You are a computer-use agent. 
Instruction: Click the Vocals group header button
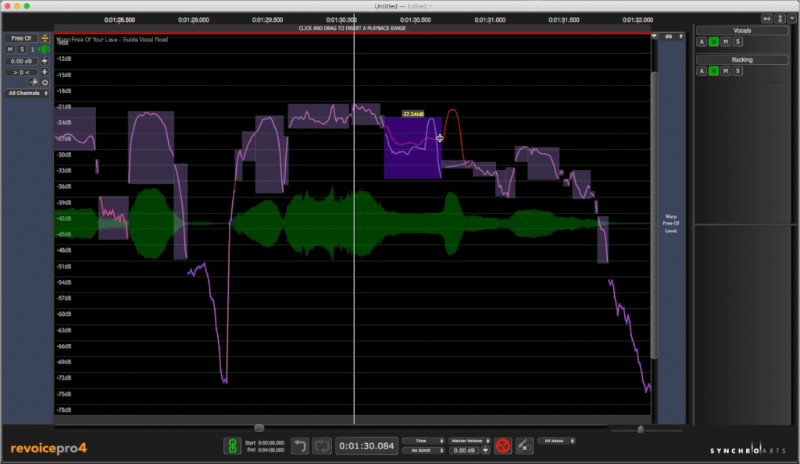pyautogui.click(x=742, y=31)
